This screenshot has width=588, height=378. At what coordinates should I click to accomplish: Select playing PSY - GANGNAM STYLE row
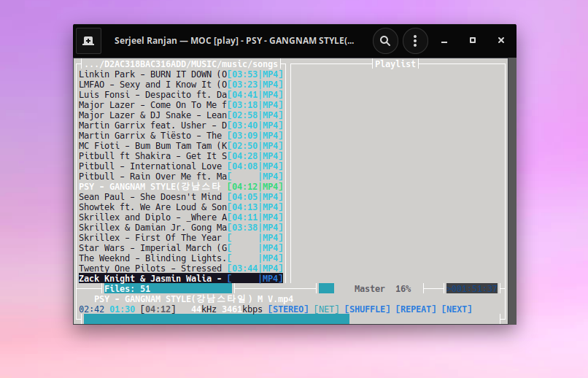(x=181, y=187)
